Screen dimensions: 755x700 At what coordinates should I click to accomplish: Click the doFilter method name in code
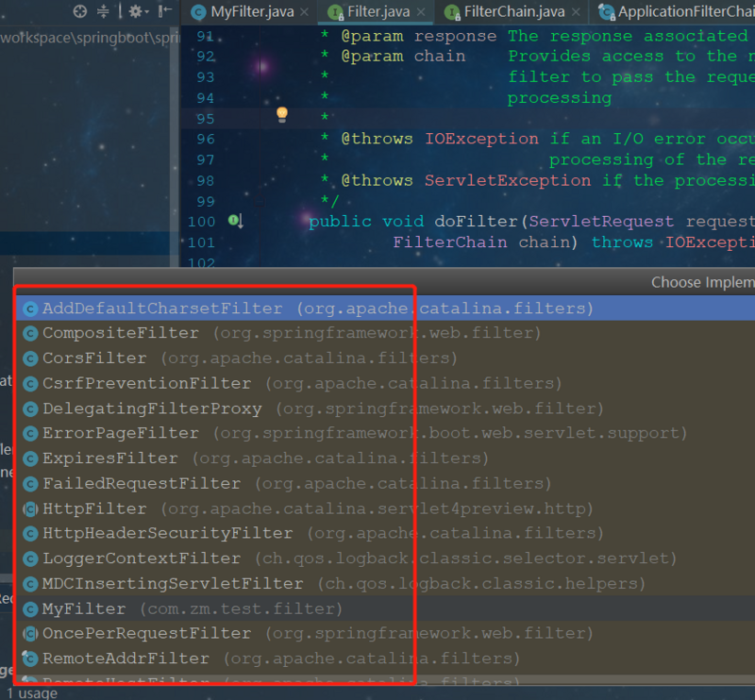pyautogui.click(x=476, y=222)
